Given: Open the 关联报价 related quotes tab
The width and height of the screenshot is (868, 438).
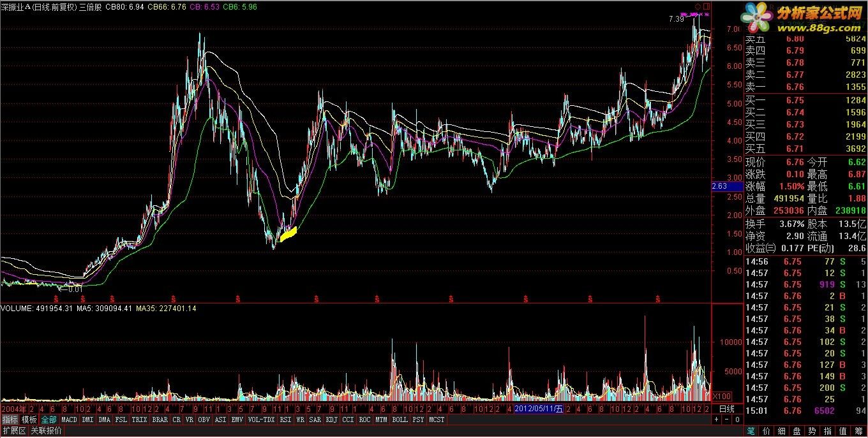Looking at the screenshot, I should [46, 431].
